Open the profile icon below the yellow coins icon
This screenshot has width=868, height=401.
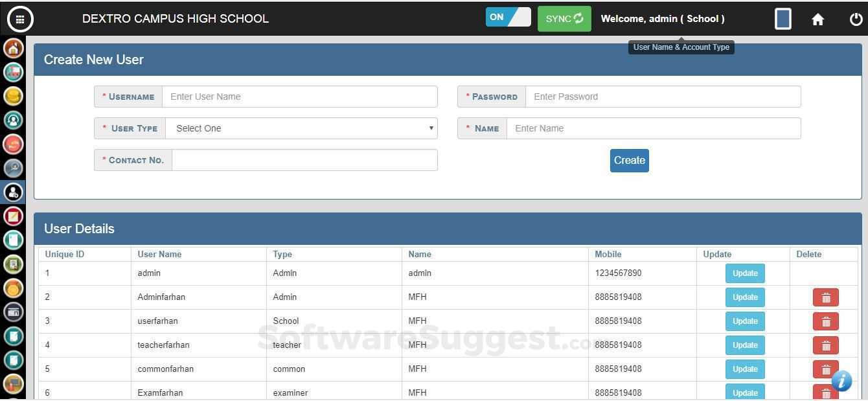pyautogui.click(x=14, y=120)
